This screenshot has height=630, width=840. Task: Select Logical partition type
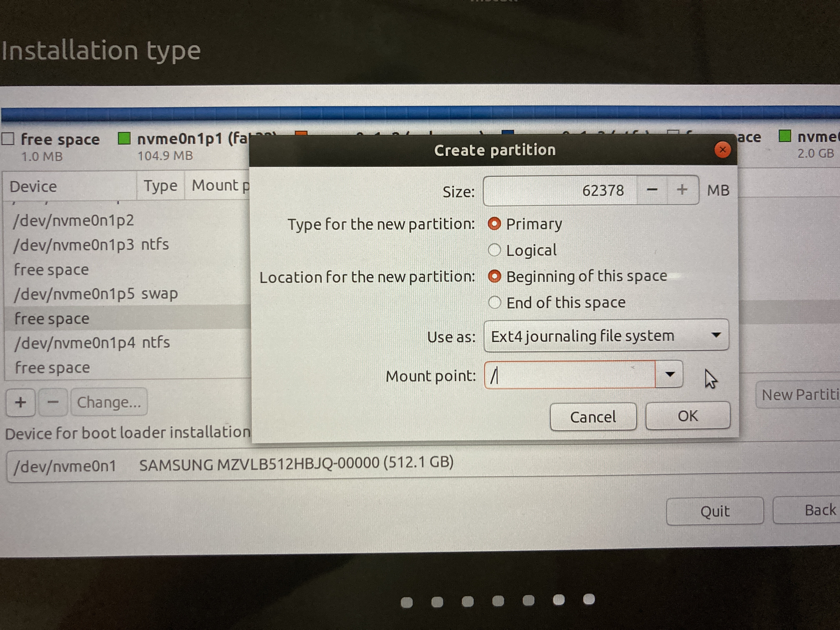(494, 250)
